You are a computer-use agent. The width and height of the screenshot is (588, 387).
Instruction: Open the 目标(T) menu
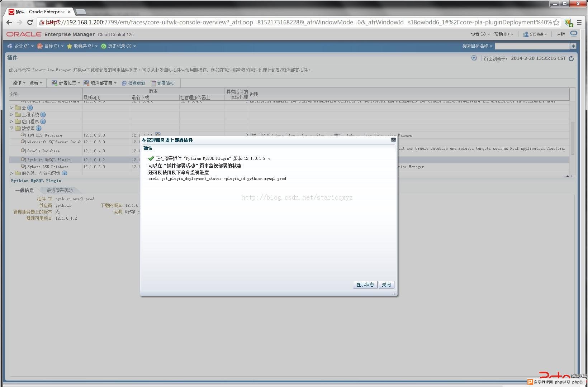[51, 46]
